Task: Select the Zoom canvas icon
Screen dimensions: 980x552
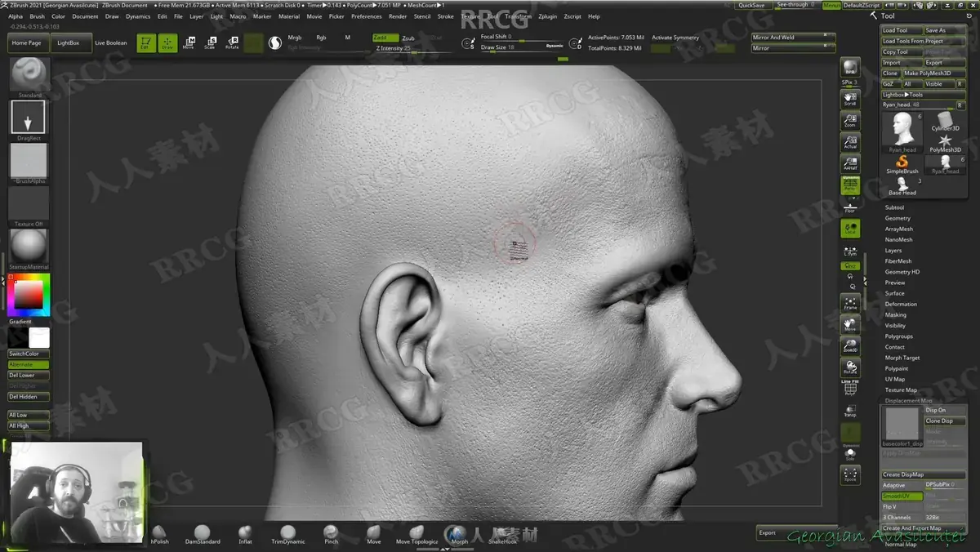Action: [850, 120]
